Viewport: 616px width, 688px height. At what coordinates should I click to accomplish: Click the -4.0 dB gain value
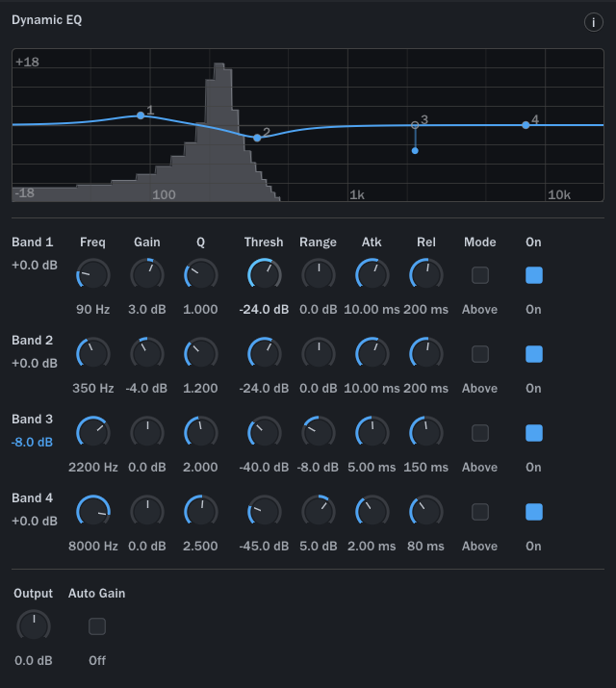[147, 389]
